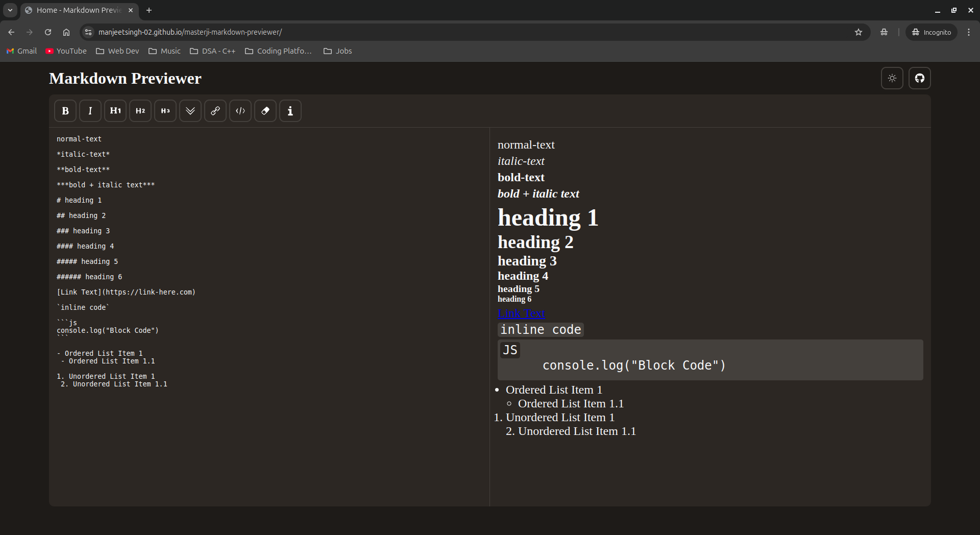Click 'heading 4' in the preview pane
This screenshot has height=535, width=980.
point(523,276)
